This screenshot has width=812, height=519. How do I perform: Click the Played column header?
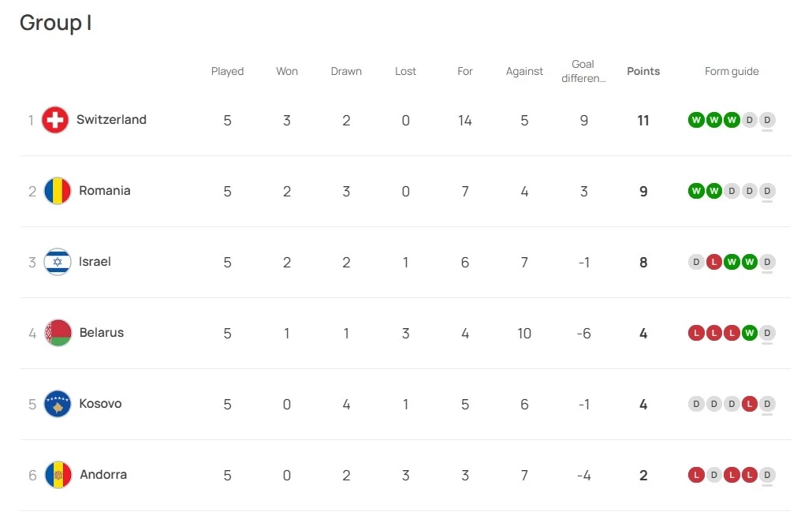(227, 71)
